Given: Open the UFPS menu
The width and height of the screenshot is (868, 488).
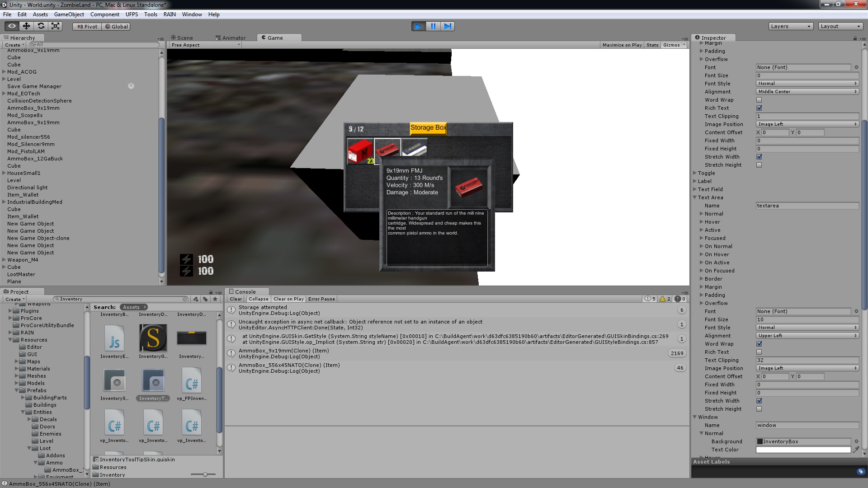Looking at the screenshot, I should [132, 14].
